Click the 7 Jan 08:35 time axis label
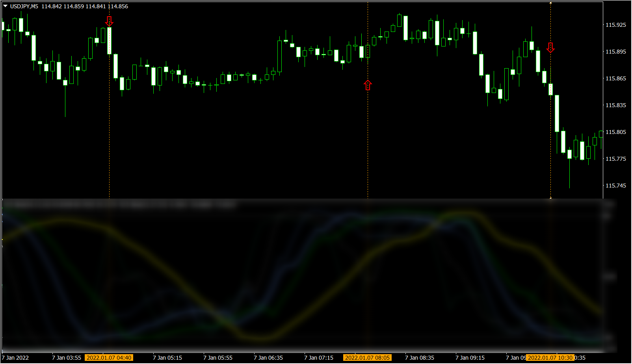 coord(420,358)
